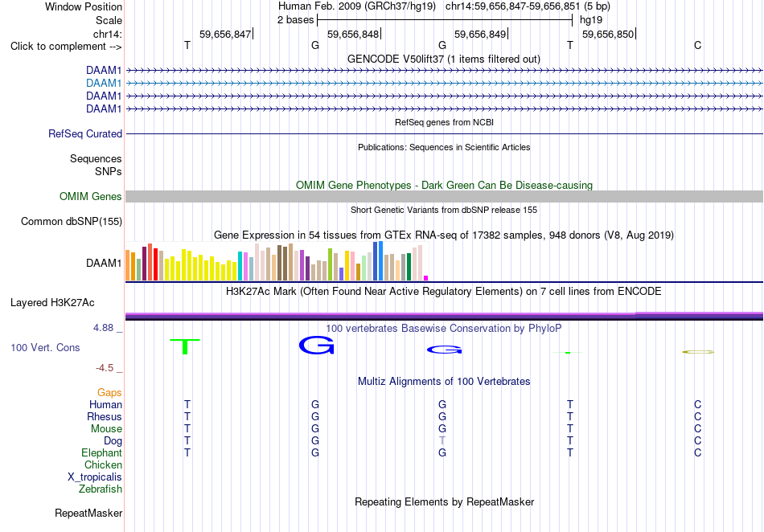The image size is (764, 532).
Task: Click the tallest blue G conservation letter
Action: [x=317, y=345]
